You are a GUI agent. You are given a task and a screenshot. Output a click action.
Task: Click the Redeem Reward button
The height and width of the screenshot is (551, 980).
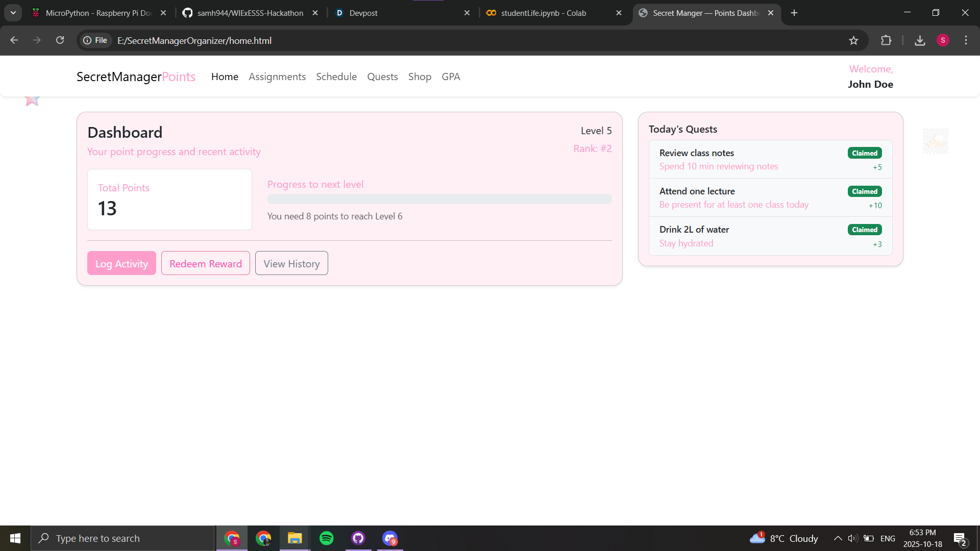(x=206, y=263)
